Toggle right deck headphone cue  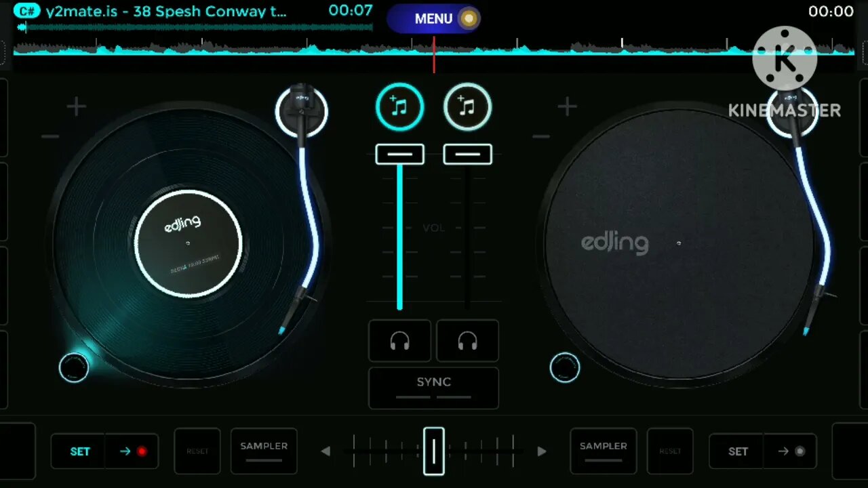coord(467,341)
